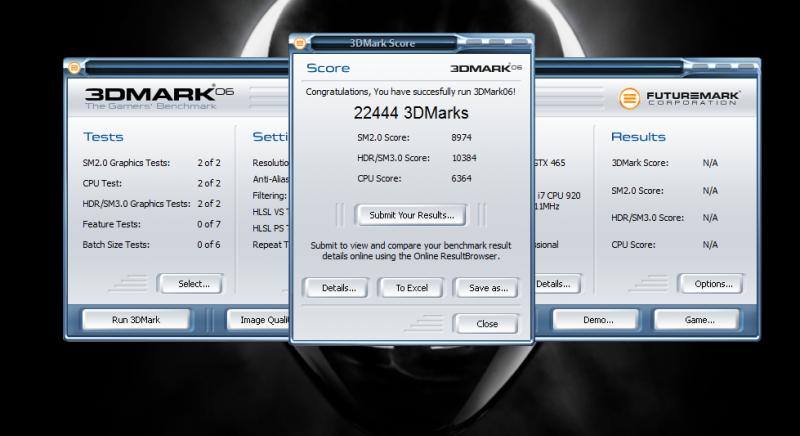The height and width of the screenshot is (436, 800).
Task: Close the 3DMark Score window
Action: (x=487, y=324)
